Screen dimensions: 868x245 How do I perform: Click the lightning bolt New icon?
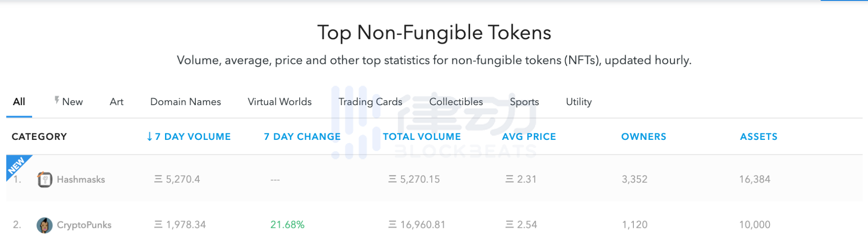tap(57, 100)
